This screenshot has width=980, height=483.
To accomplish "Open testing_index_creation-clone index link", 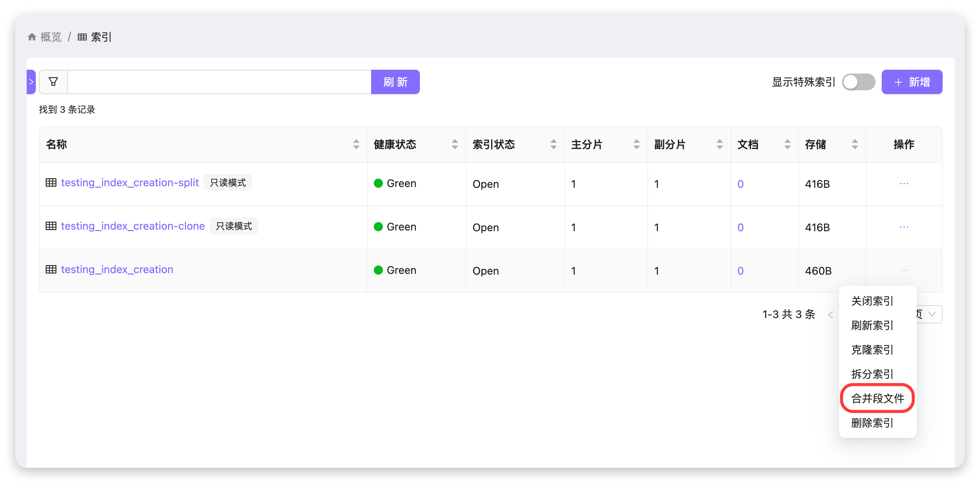I will [133, 226].
